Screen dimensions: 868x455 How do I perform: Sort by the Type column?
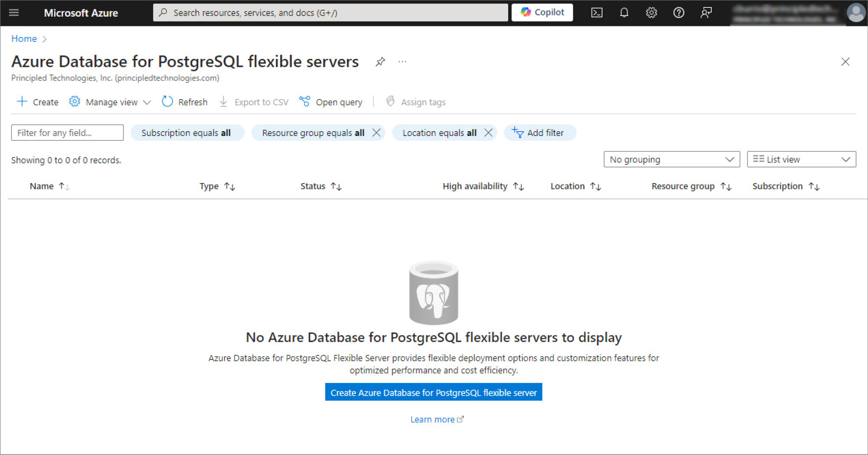[x=217, y=186]
